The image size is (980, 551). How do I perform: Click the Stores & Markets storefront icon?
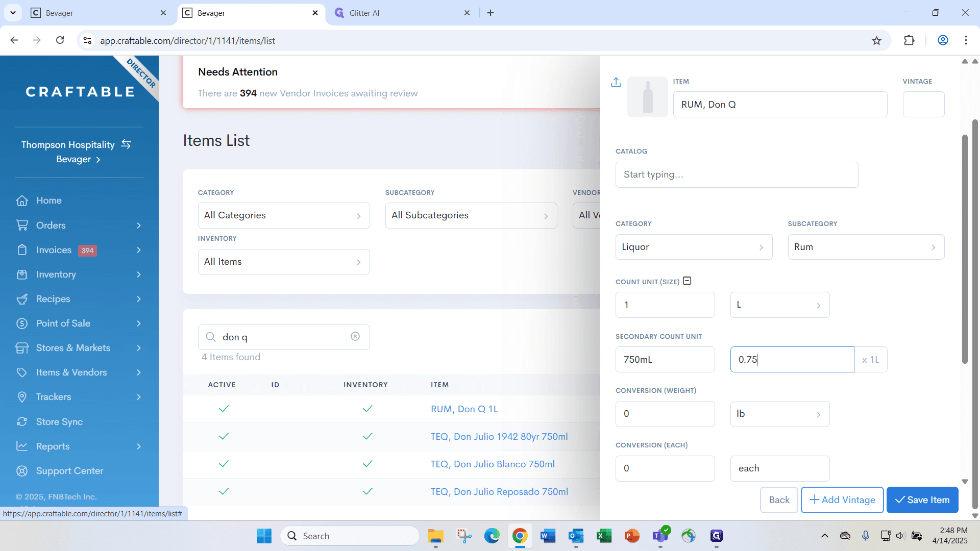coord(22,348)
